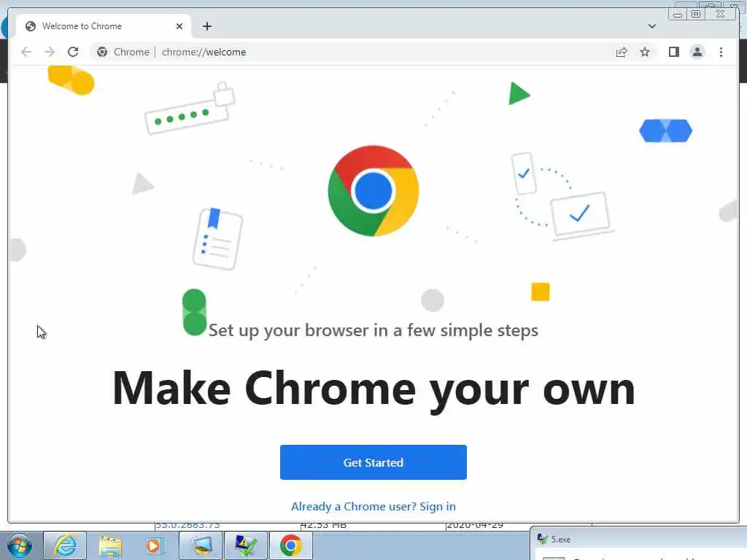The width and height of the screenshot is (747, 560).
Task: Launch Internet Explorer from the taskbar
Action: tap(65, 545)
